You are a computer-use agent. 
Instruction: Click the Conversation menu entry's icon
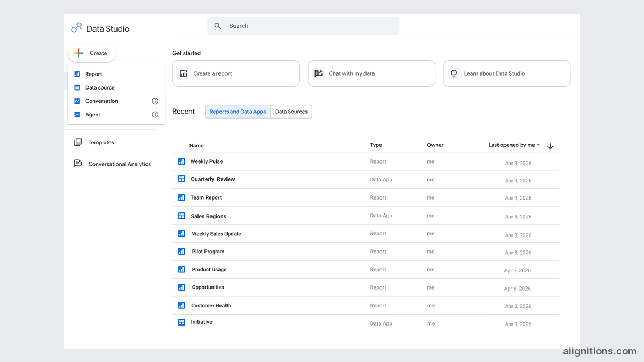click(x=77, y=101)
